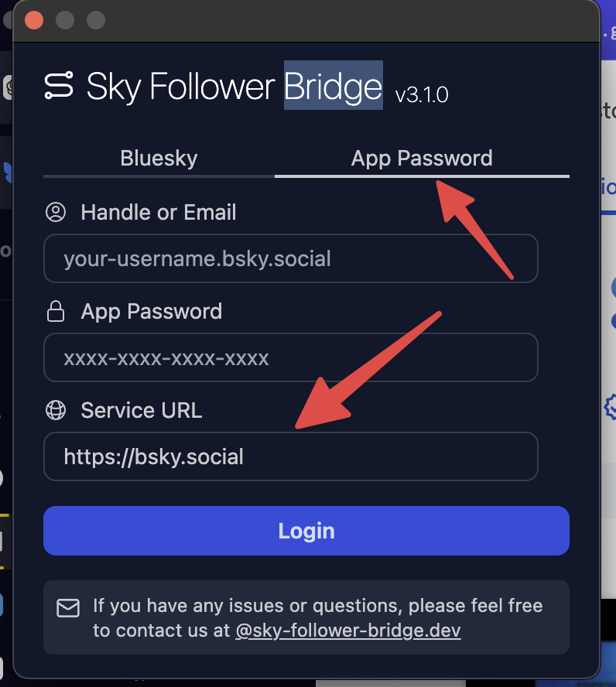Click the yellow minimize traffic light
This screenshot has width=616, height=687.
[65, 20]
